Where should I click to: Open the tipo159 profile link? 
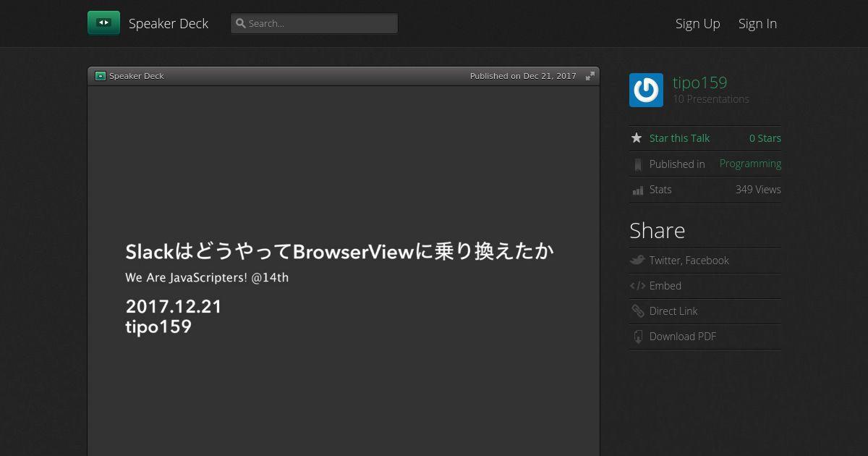(x=699, y=83)
